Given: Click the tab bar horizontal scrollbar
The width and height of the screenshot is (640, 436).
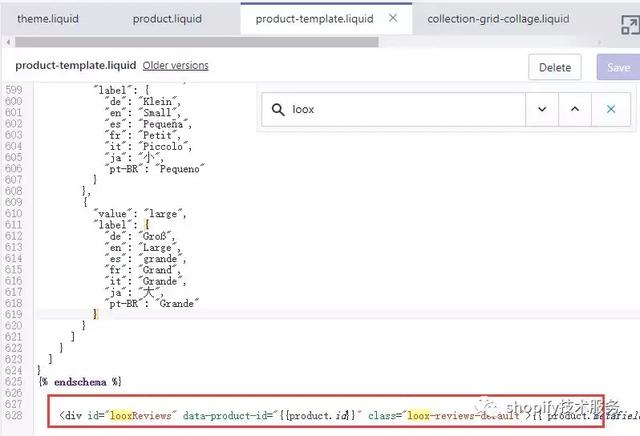Looking at the screenshot, I should point(196,42).
